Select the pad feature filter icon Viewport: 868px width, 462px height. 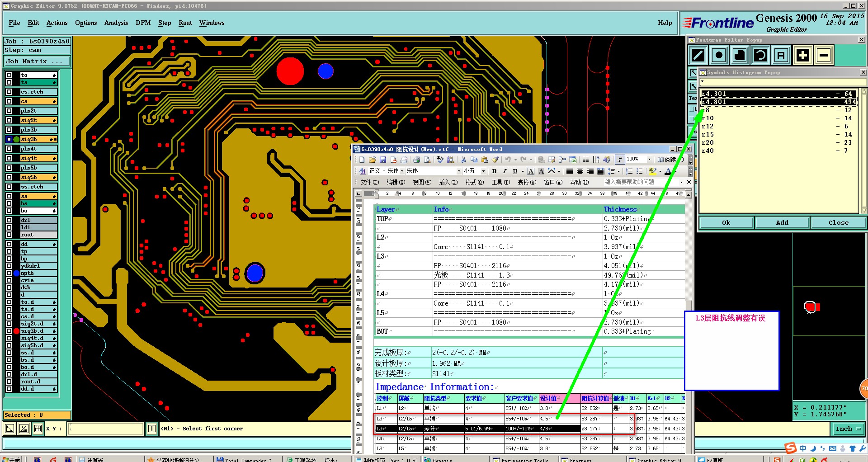click(x=719, y=56)
